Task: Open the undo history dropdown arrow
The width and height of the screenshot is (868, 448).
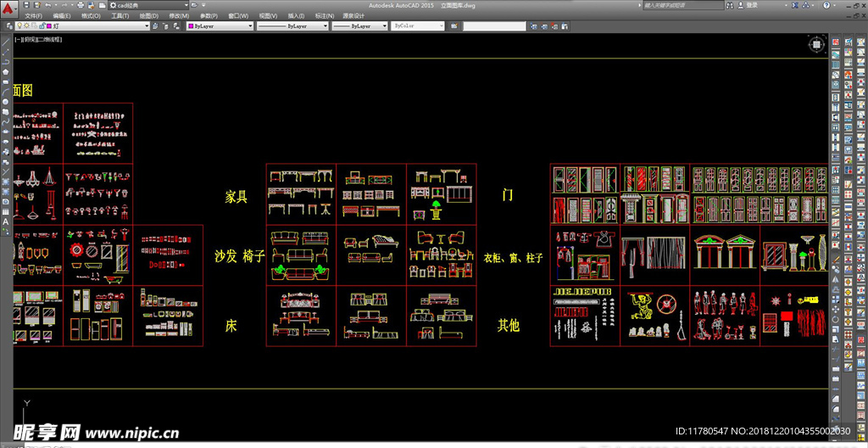Action: click(56, 5)
